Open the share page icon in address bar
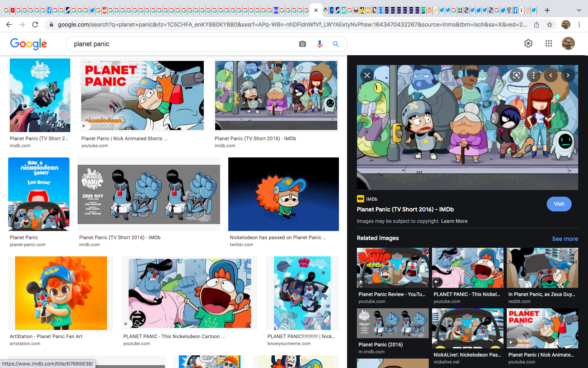The height and width of the screenshot is (368, 588). pyautogui.click(x=537, y=25)
